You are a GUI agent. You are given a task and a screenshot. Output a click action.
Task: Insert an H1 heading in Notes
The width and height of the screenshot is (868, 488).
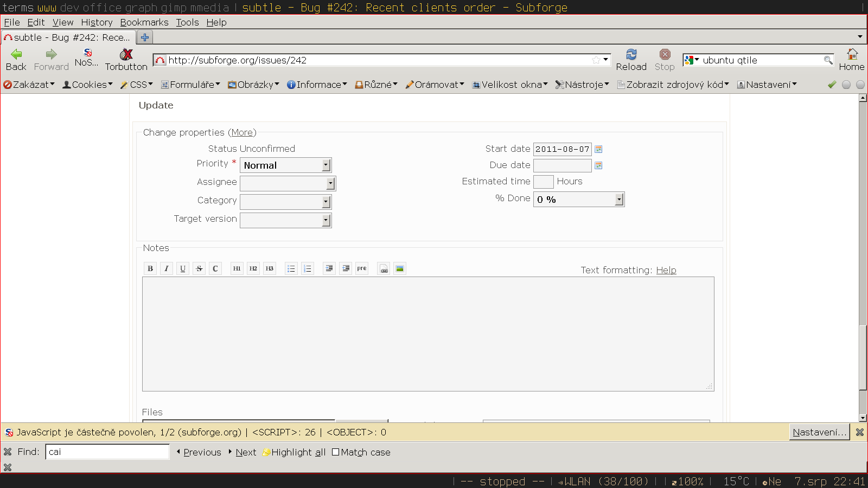click(x=237, y=268)
